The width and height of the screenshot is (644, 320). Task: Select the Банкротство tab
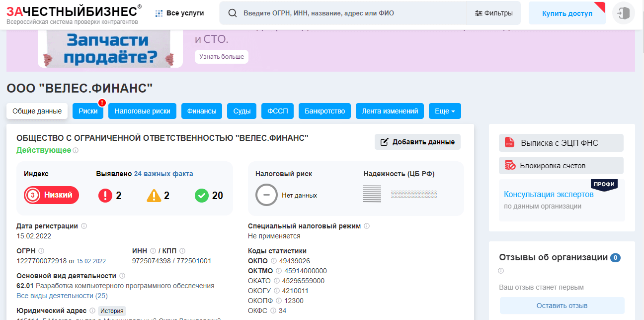(324, 111)
